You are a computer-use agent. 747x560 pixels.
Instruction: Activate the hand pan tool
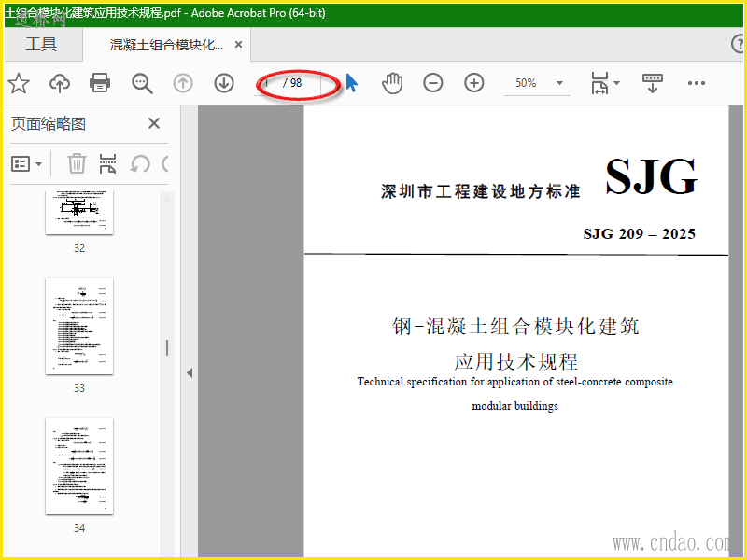(x=392, y=83)
